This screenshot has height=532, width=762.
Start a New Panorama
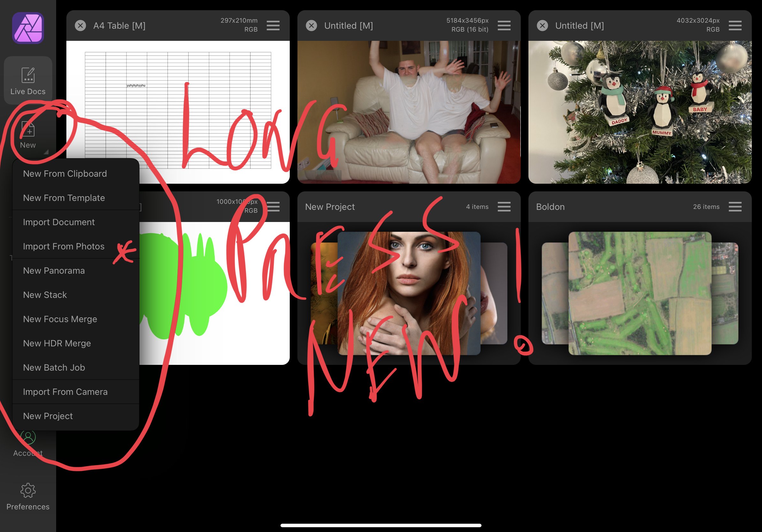76,270
